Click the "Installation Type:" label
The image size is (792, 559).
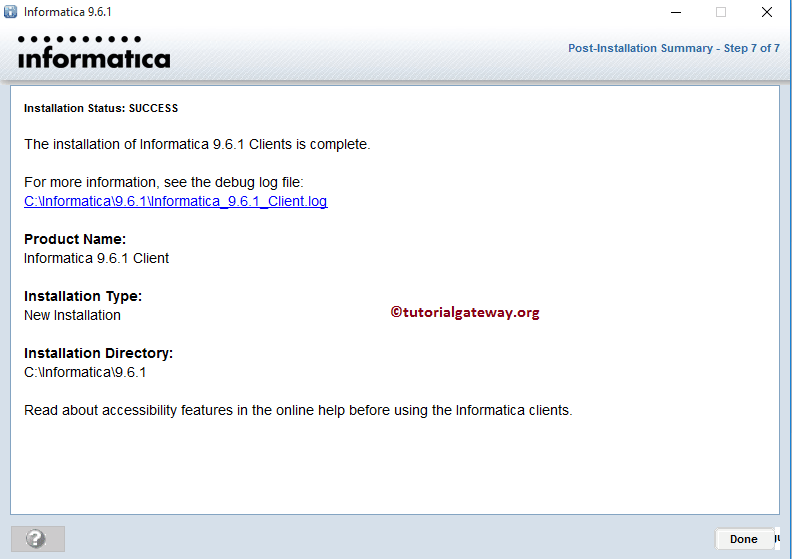coord(83,296)
